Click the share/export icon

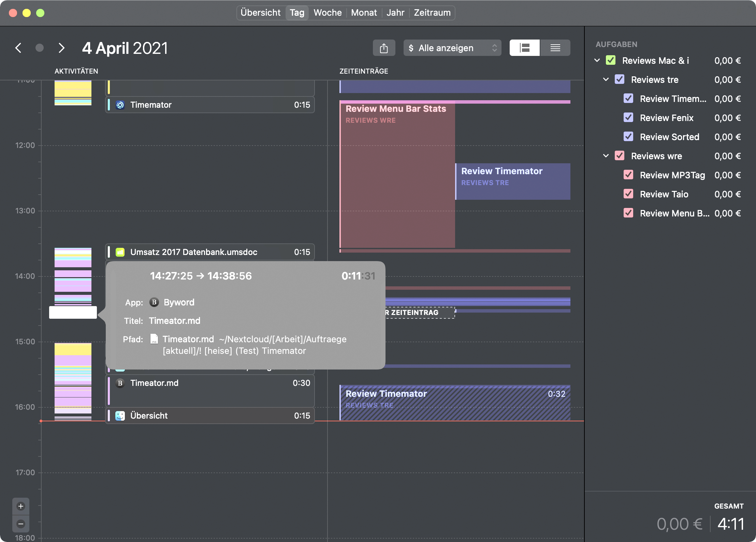pos(384,48)
